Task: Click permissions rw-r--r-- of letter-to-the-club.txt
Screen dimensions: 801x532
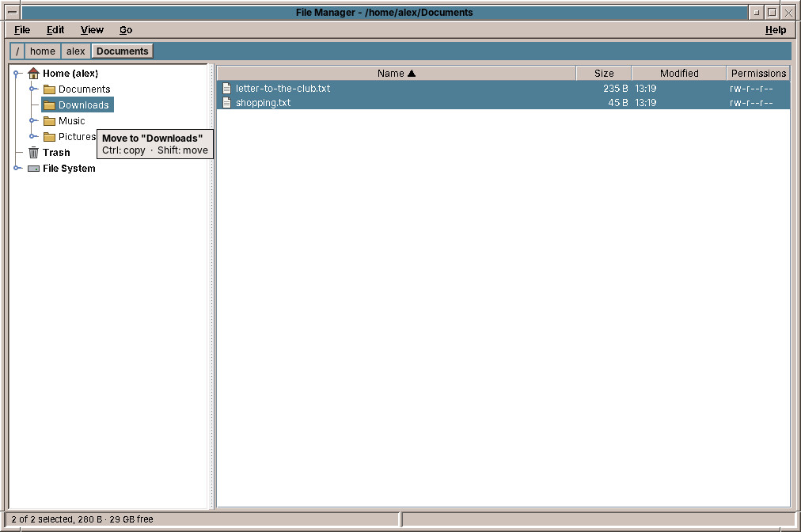Action: 751,89
